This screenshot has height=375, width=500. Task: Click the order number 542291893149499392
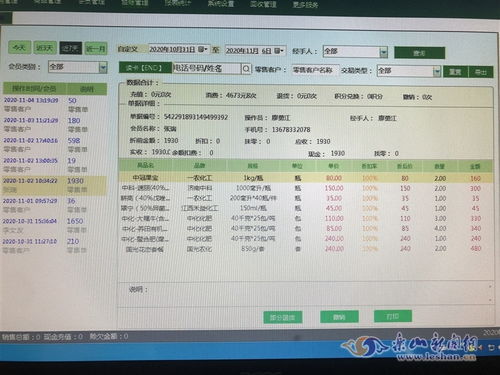tap(196, 117)
